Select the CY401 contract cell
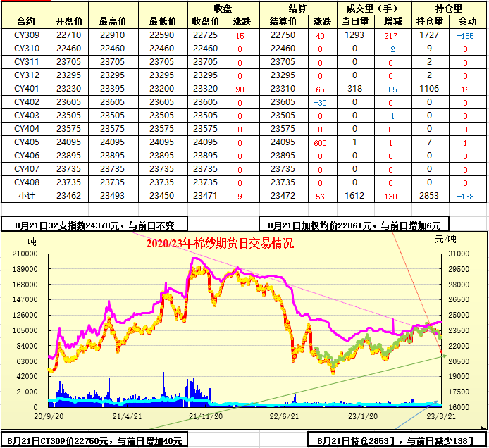489x448 pixels. tap(26, 88)
